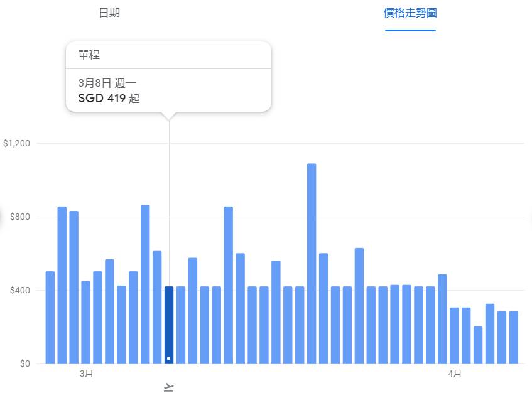
Task: Click the $1,200 axis label
Action: [x=17, y=143]
